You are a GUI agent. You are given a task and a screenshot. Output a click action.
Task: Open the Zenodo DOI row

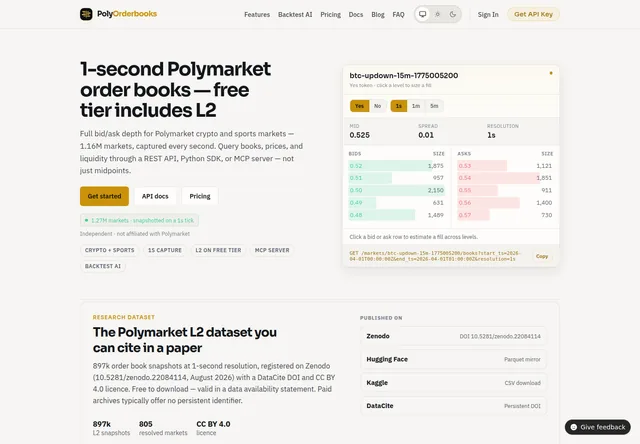coord(453,336)
